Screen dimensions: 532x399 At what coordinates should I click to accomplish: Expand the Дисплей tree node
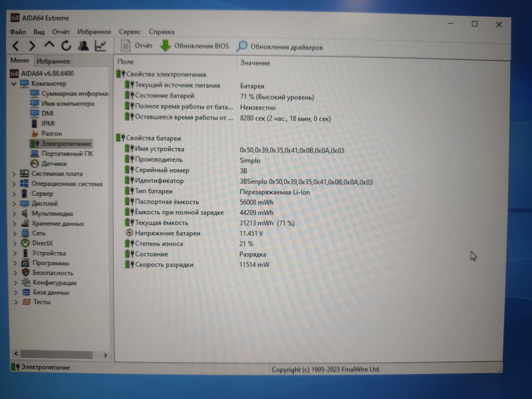14,204
